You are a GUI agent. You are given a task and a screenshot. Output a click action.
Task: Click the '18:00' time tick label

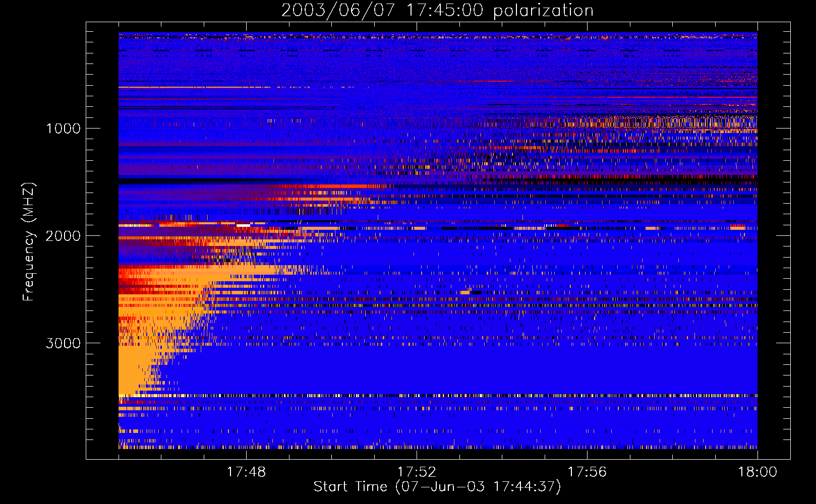757,472
